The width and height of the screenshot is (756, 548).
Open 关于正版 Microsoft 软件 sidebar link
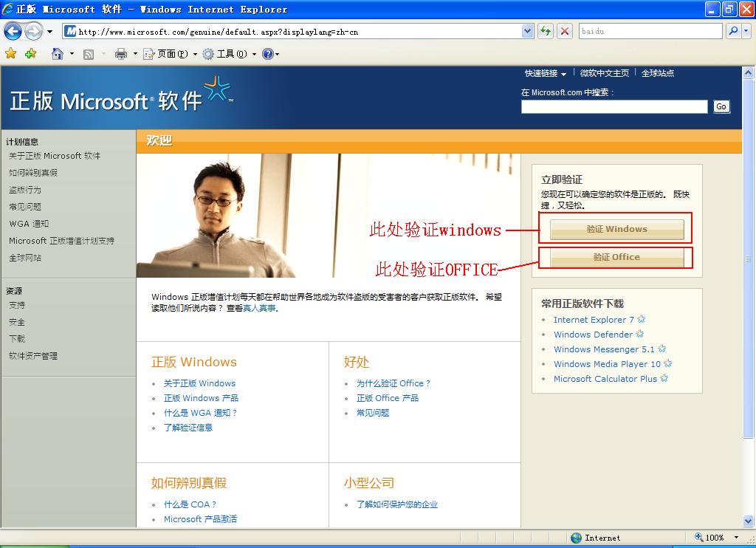tap(55, 156)
